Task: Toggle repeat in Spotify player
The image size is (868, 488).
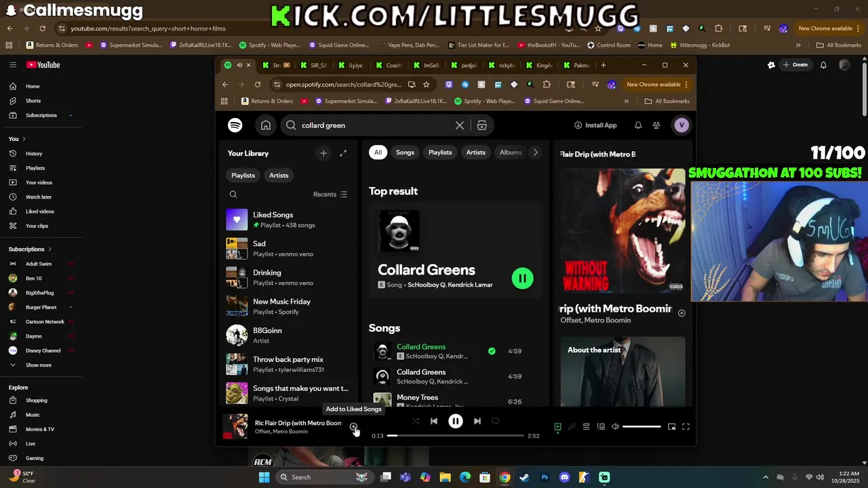Action: coord(496,421)
